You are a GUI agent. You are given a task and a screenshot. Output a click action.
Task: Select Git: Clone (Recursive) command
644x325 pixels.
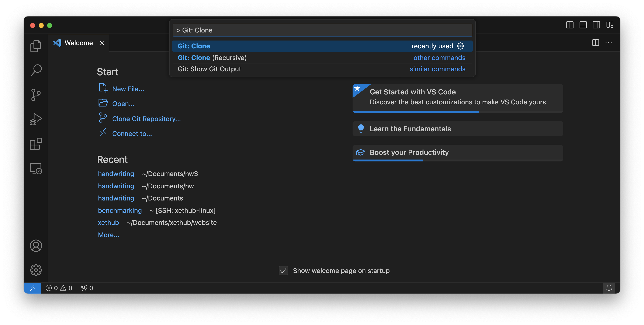(212, 58)
